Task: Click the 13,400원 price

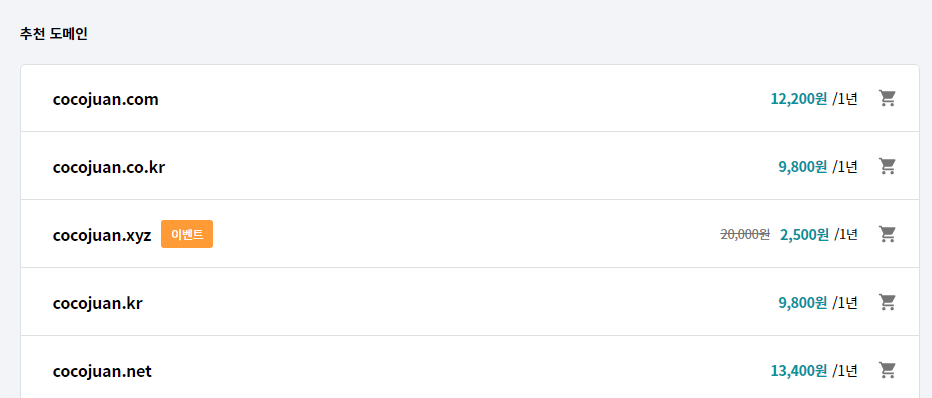Action: 799,371
